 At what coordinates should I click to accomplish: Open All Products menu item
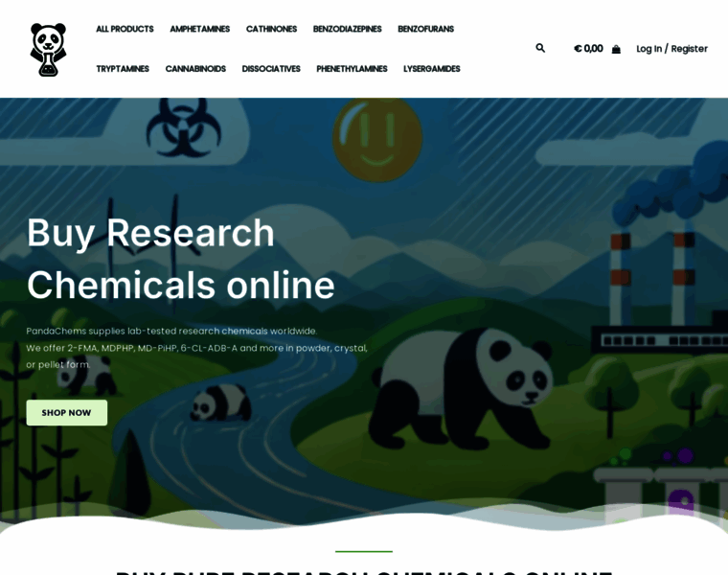click(x=125, y=29)
